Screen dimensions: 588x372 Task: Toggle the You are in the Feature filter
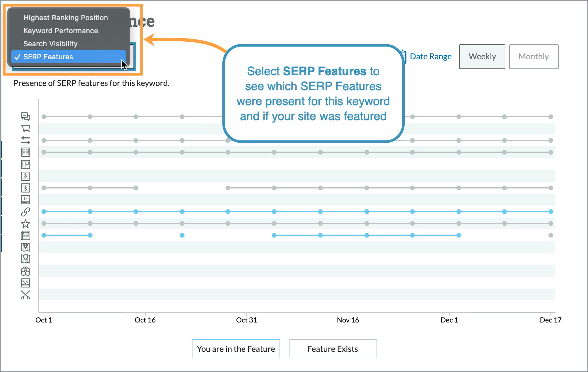click(236, 349)
